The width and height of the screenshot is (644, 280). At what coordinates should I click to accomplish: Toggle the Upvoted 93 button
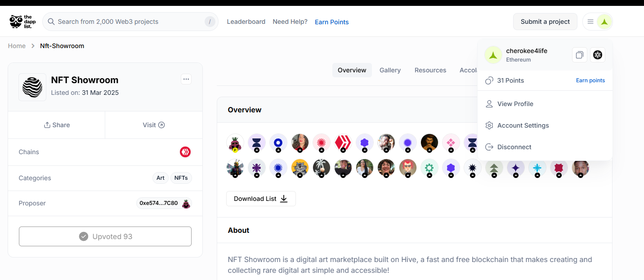[x=105, y=236]
